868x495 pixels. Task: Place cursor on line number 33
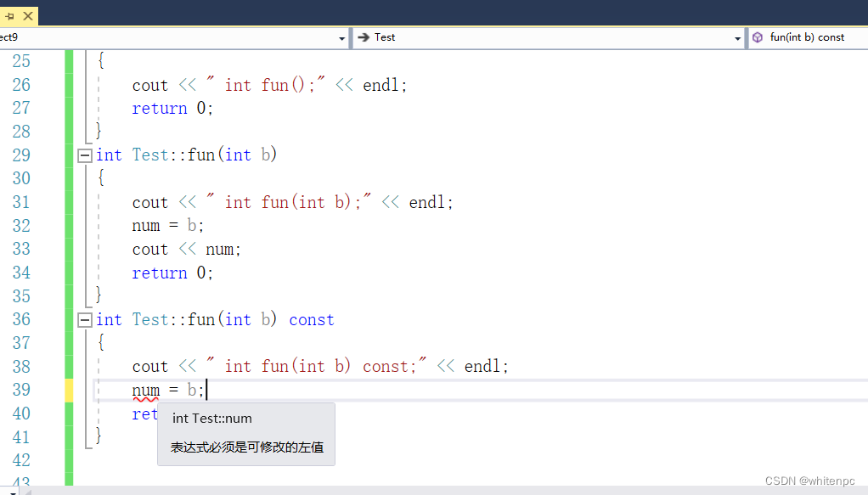tap(21, 249)
